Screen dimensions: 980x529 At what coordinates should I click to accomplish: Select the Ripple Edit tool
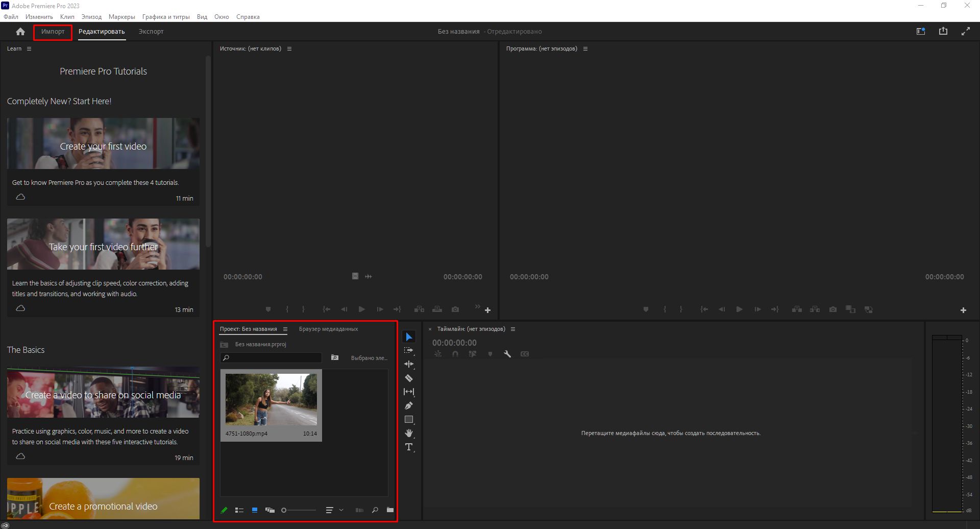[x=409, y=365]
